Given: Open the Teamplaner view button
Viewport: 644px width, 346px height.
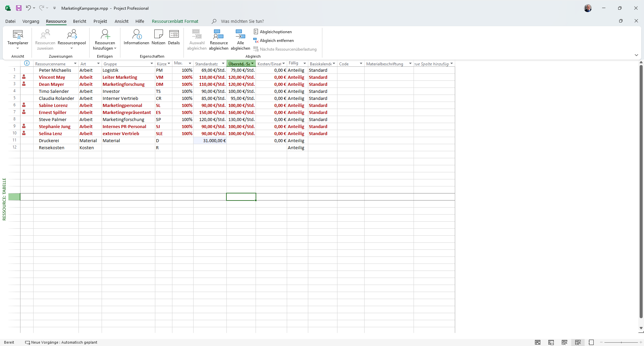Looking at the screenshot, I should click(x=18, y=39).
